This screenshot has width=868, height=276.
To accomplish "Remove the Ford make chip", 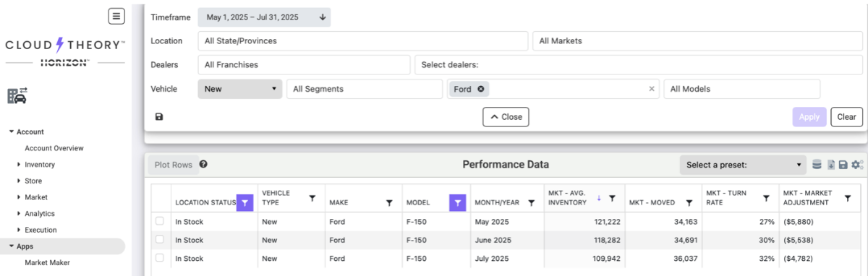I will [x=481, y=89].
